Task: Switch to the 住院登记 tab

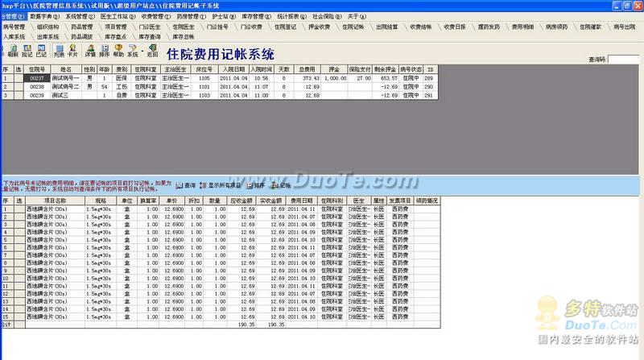Action: point(284,27)
